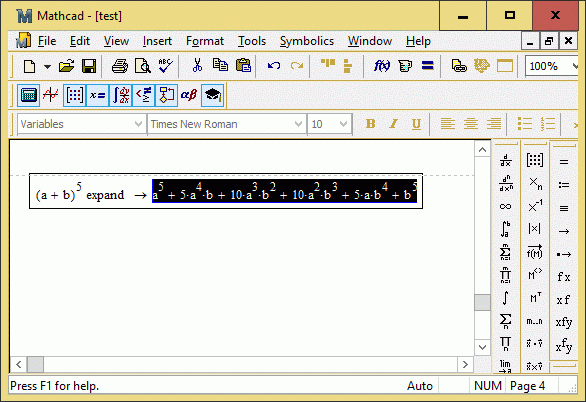Screen dimensions: 586x402
Task: Open the Tools menu
Action: pyautogui.click(x=252, y=41)
